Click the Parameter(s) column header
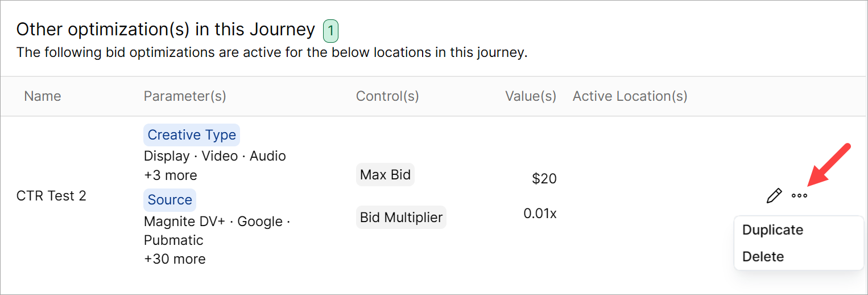 pos(185,96)
